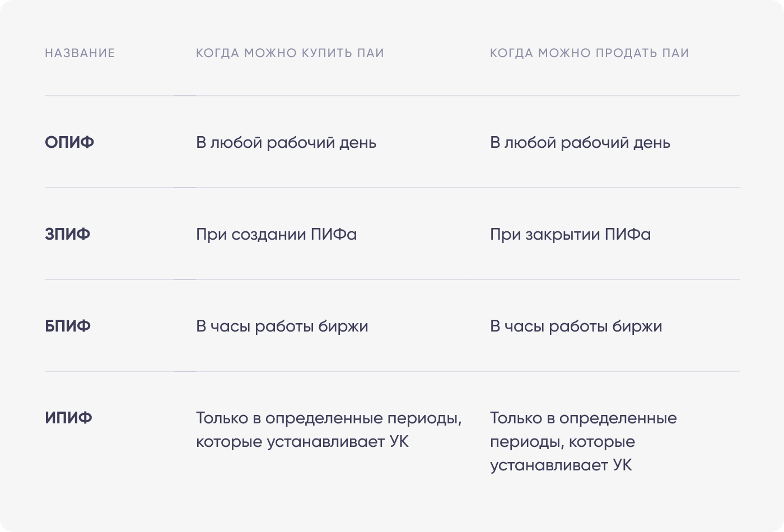The width and height of the screenshot is (784, 532).
Task: Select the ОПИФ row name
Action: (69, 143)
